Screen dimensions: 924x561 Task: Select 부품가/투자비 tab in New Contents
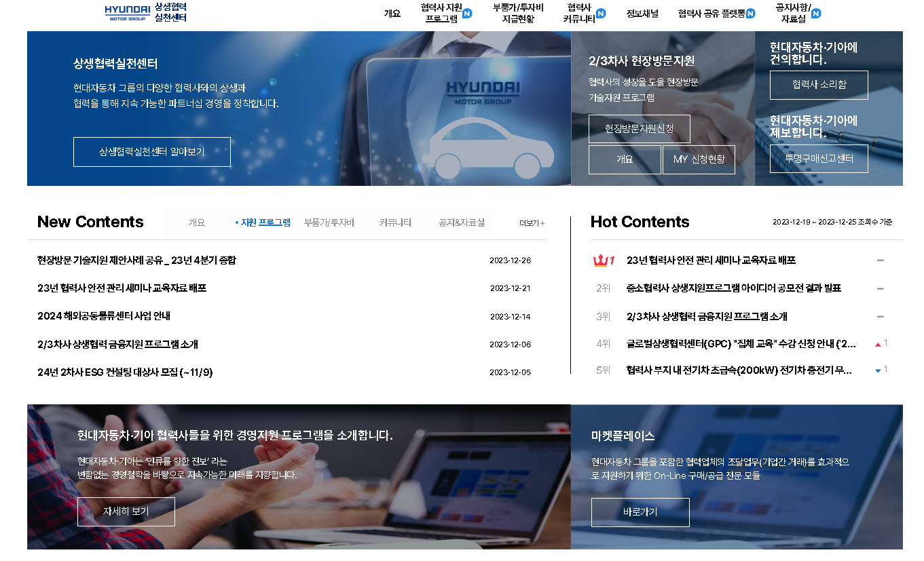click(x=329, y=223)
